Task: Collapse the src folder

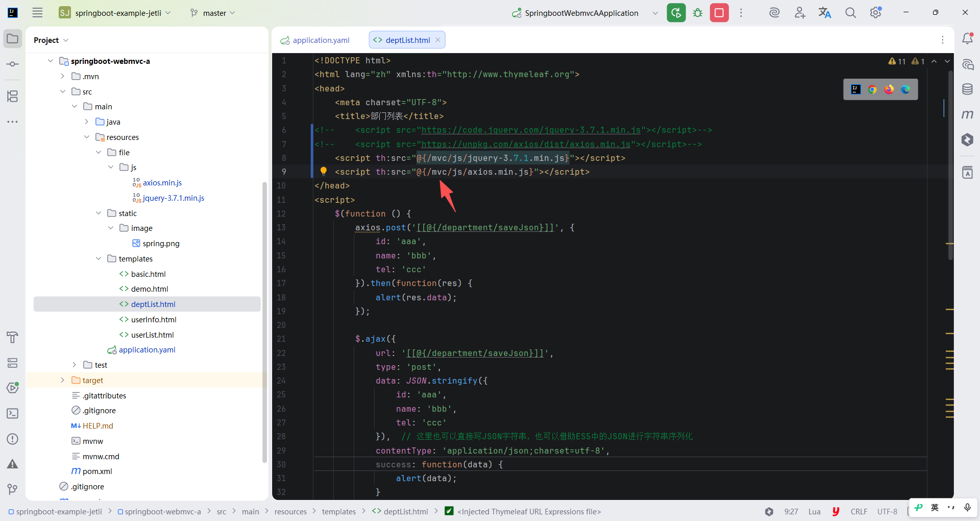Action: pos(62,91)
